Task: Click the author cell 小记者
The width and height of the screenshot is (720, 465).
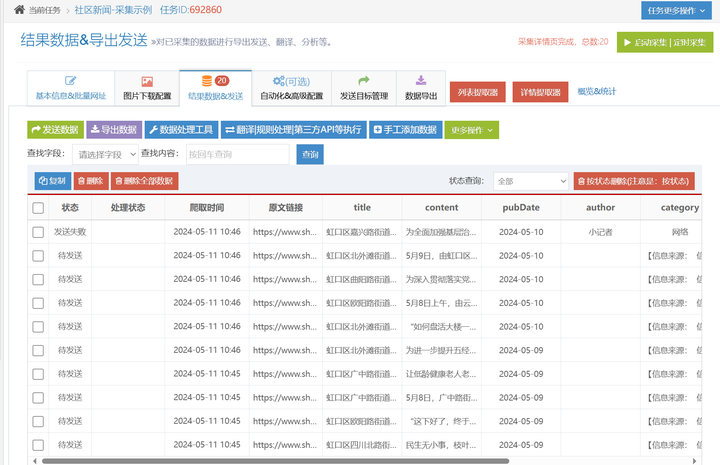Action: pyautogui.click(x=600, y=232)
